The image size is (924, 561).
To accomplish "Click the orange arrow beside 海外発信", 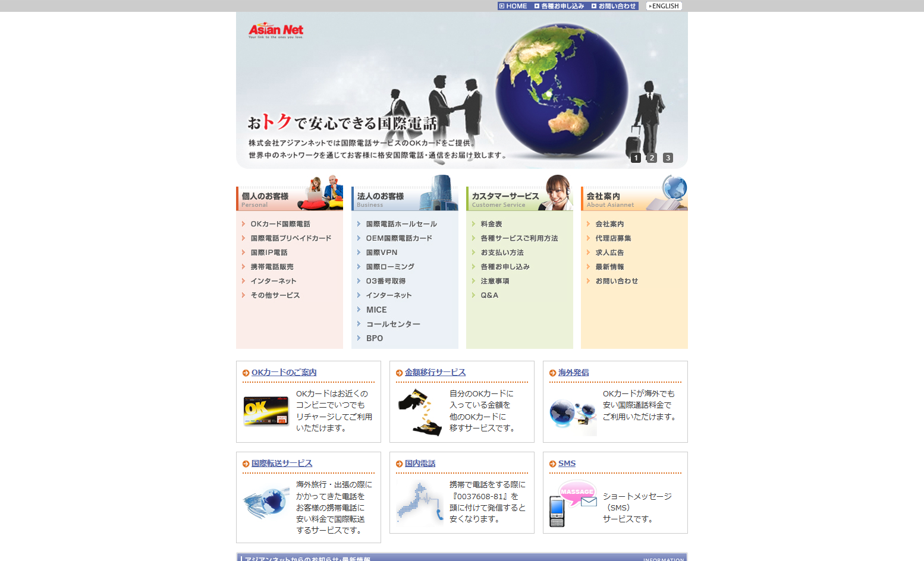I will point(552,373).
